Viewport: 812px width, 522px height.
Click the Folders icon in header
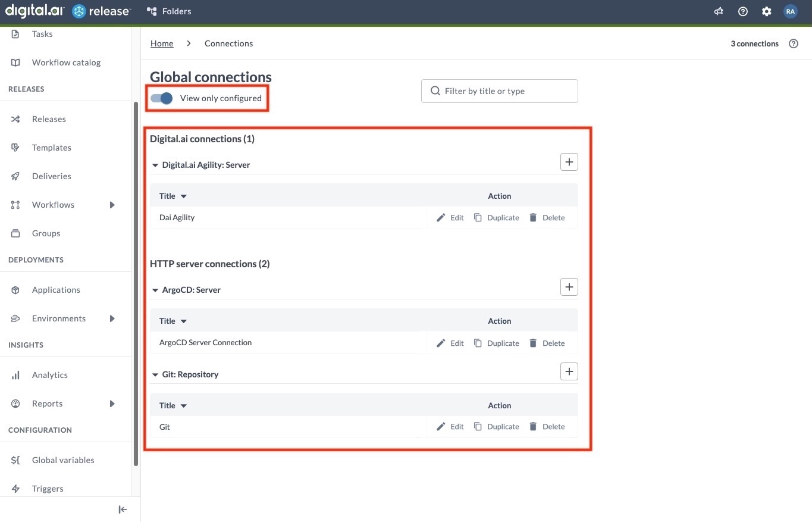pos(152,11)
